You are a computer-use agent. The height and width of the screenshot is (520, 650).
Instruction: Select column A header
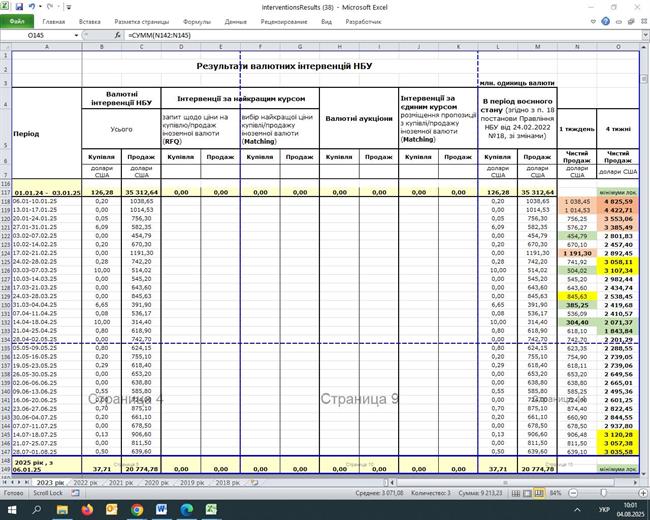click(x=47, y=47)
